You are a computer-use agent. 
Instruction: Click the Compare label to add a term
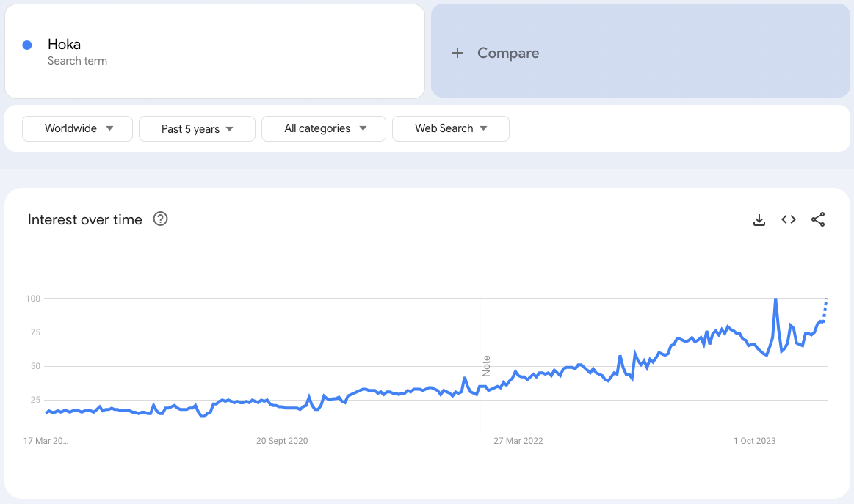508,53
